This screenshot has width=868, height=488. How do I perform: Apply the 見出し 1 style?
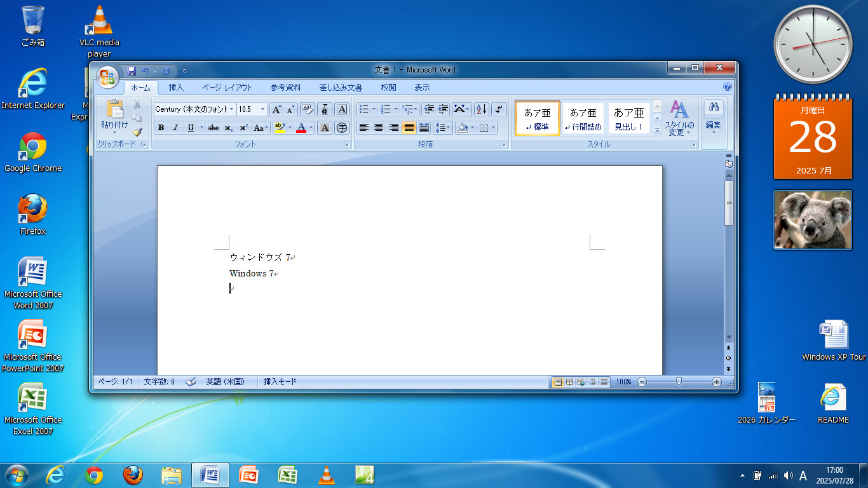click(x=628, y=118)
